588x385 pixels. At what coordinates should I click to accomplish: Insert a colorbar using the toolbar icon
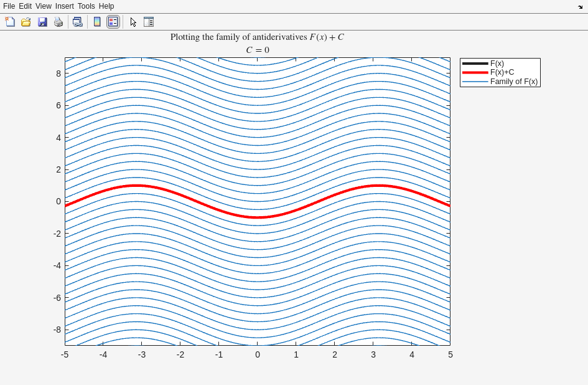(x=97, y=22)
